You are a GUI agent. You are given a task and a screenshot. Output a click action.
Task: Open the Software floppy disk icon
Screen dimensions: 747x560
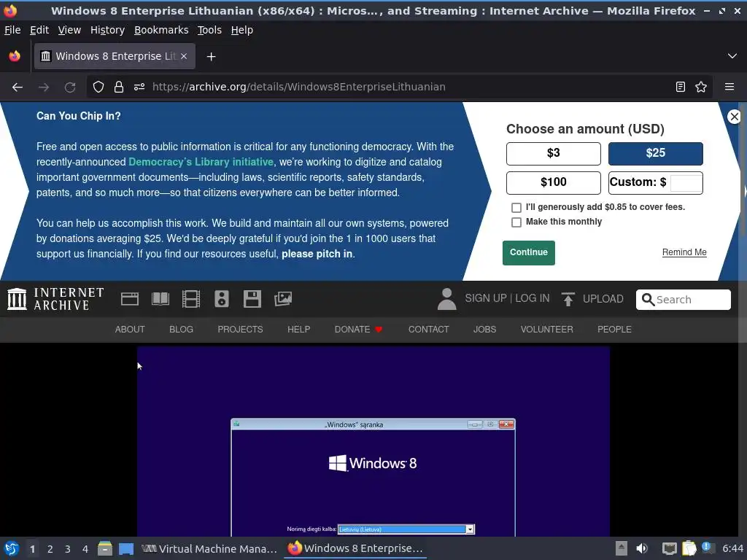[x=252, y=299]
